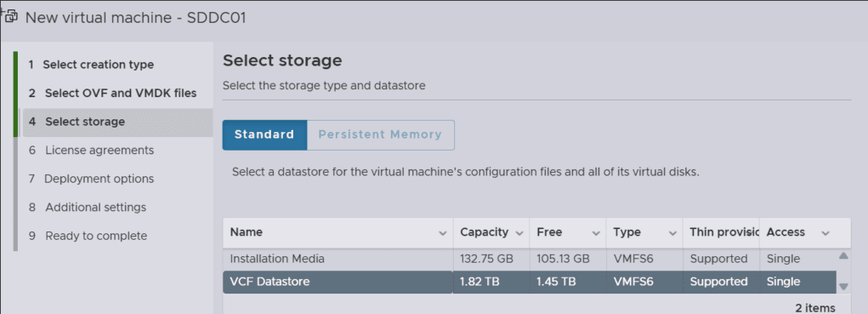Click the 132.75 GB capacity cell

click(x=486, y=259)
